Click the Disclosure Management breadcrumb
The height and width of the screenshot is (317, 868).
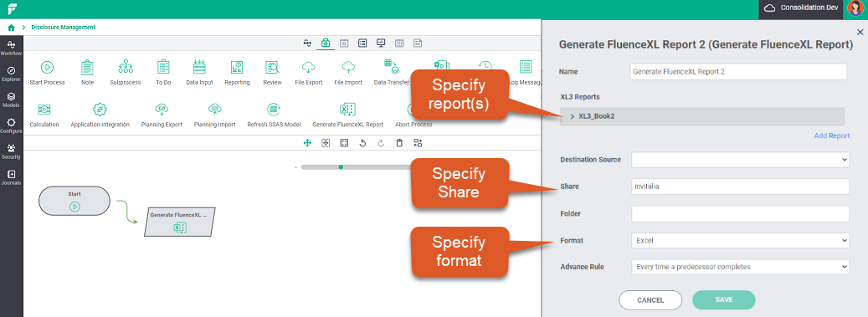click(63, 27)
